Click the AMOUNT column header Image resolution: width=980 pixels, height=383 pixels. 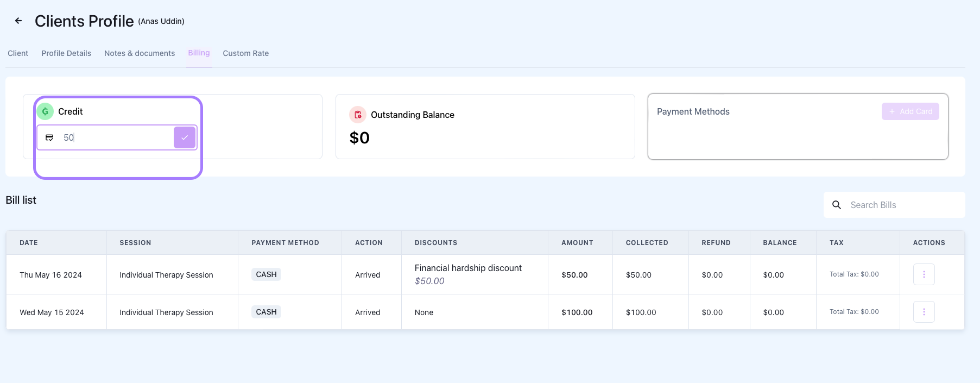(x=577, y=243)
